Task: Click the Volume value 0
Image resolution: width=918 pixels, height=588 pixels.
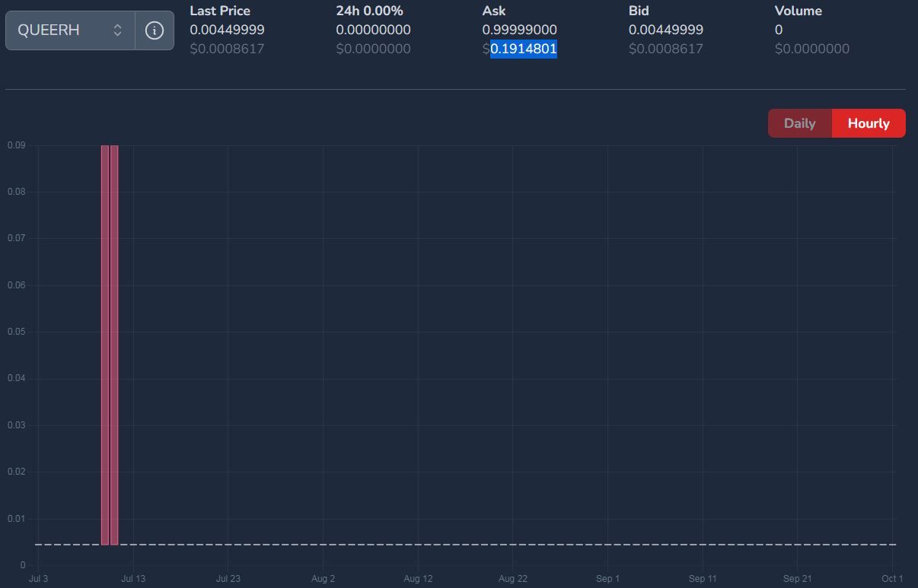Action: [x=779, y=30]
